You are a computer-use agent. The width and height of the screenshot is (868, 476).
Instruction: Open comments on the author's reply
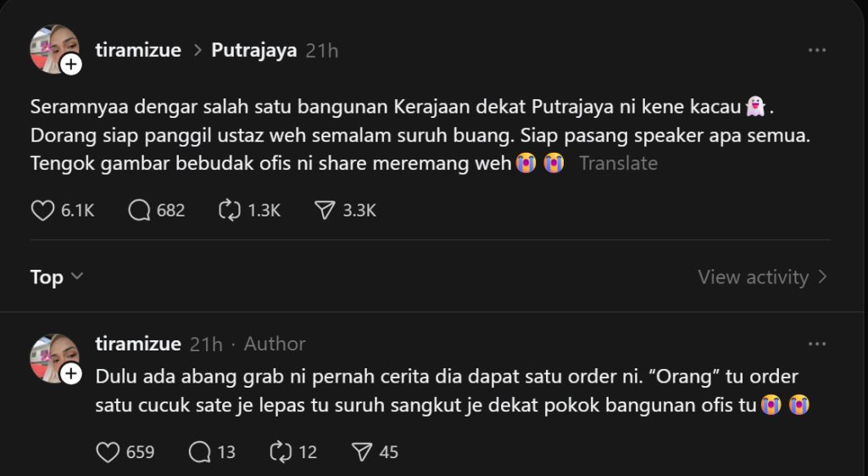click(199, 452)
